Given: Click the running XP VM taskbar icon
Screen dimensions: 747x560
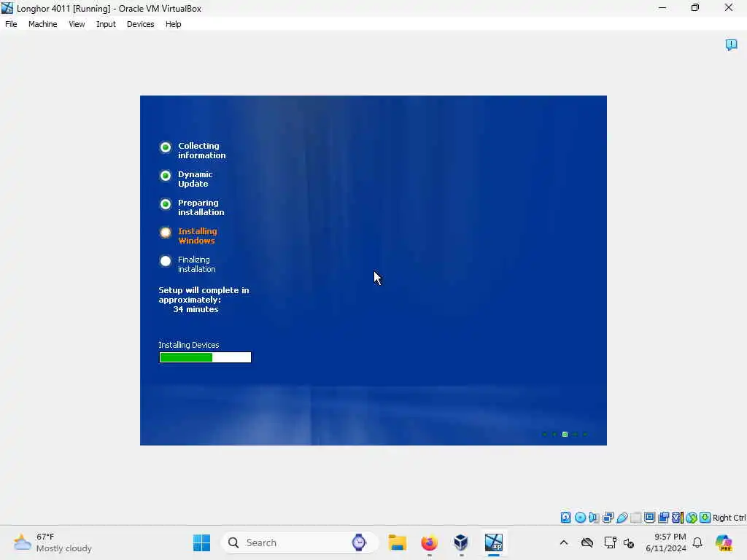Looking at the screenshot, I should point(494,542).
